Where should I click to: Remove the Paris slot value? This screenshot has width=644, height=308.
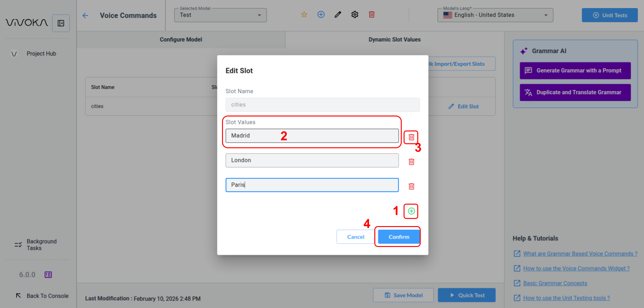pos(411,186)
